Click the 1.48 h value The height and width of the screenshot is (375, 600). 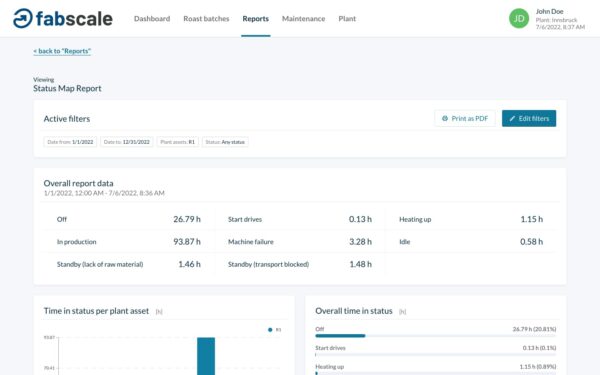(x=360, y=264)
